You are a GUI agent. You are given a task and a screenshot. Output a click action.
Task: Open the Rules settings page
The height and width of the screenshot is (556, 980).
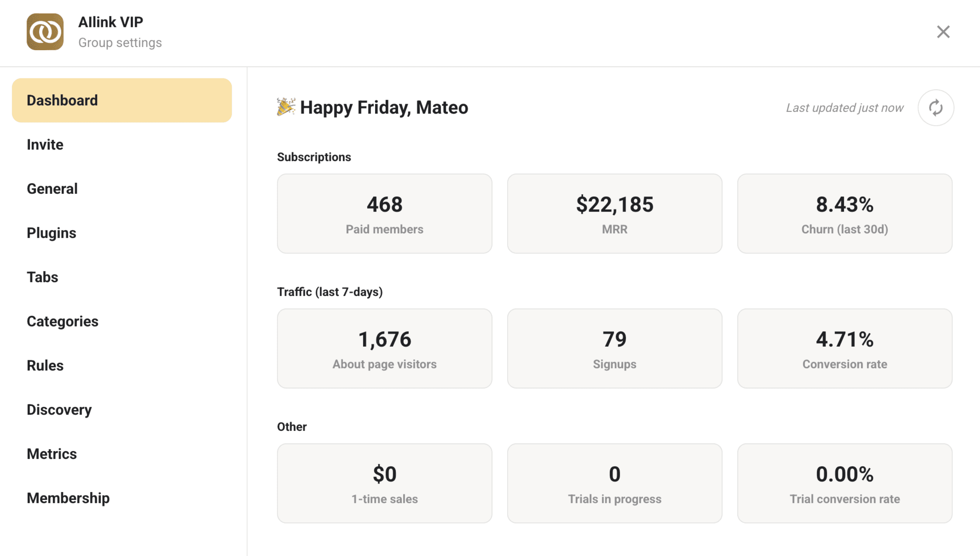point(45,365)
